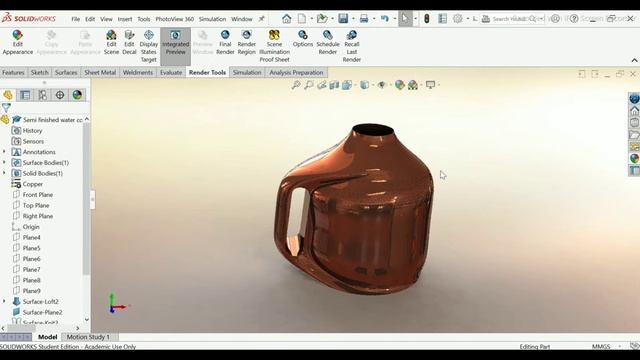Image resolution: width=640 pixels, height=360 pixels.
Task: Switch to the ConfigurationManager tab
Action: click(x=42, y=95)
